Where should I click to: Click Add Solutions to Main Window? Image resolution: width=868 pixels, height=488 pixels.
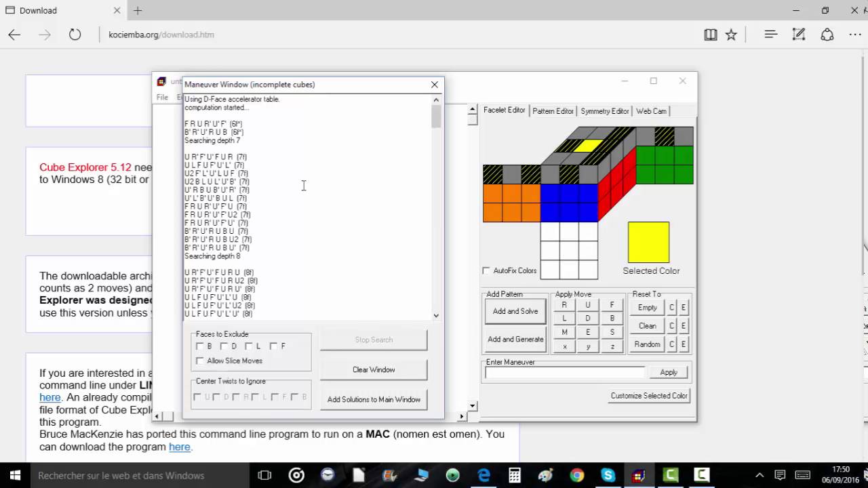374,399
